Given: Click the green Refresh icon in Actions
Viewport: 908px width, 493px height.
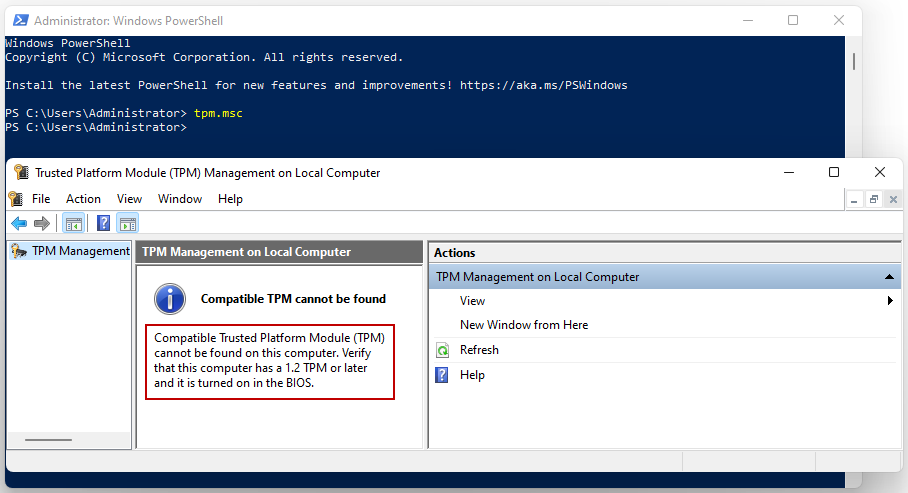Looking at the screenshot, I should click(442, 350).
